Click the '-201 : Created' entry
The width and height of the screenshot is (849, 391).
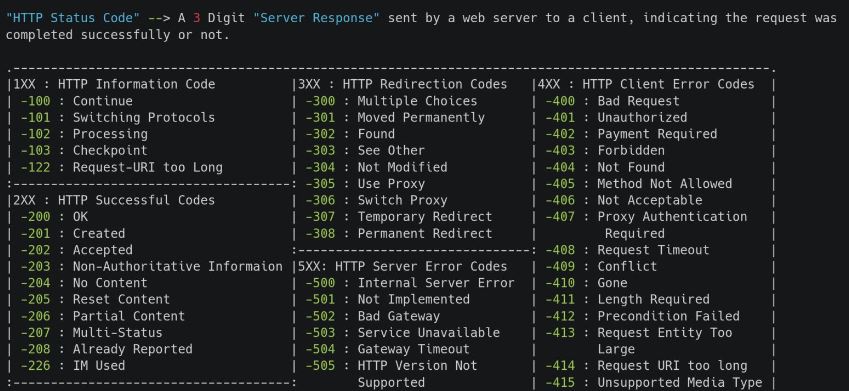click(x=73, y=233)
